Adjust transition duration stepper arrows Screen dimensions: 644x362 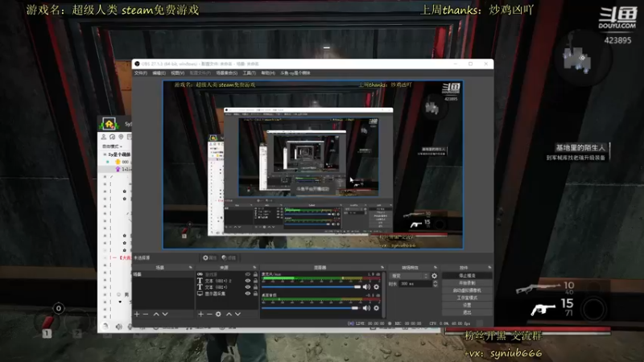(435, 284)
